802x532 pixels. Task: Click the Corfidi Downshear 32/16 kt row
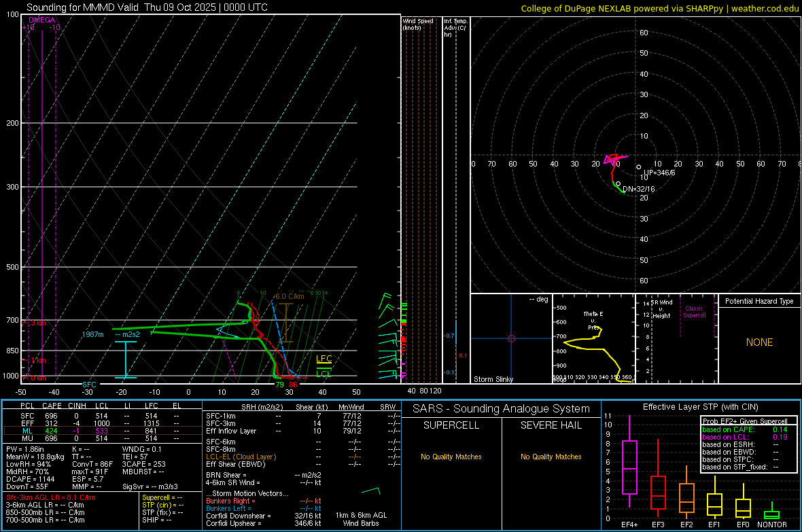tap(264, 516)
